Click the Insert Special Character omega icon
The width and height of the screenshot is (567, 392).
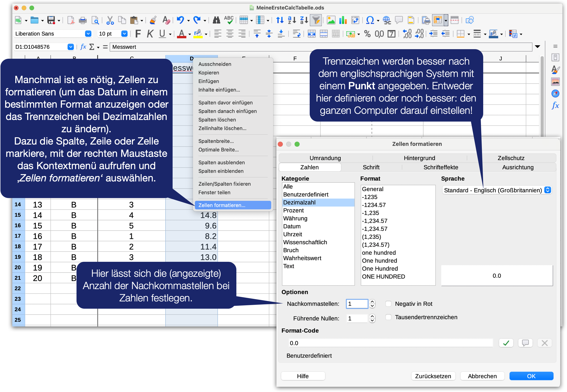370,20
